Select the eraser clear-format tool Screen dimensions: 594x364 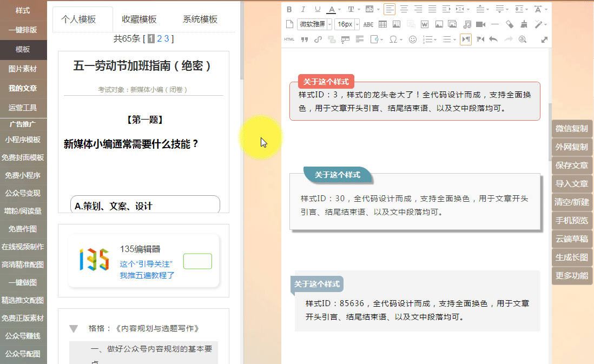click(x=510, y=25)
